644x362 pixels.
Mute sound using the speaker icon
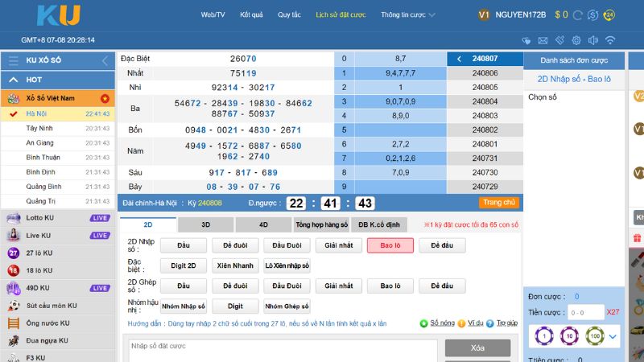point(593,39)
